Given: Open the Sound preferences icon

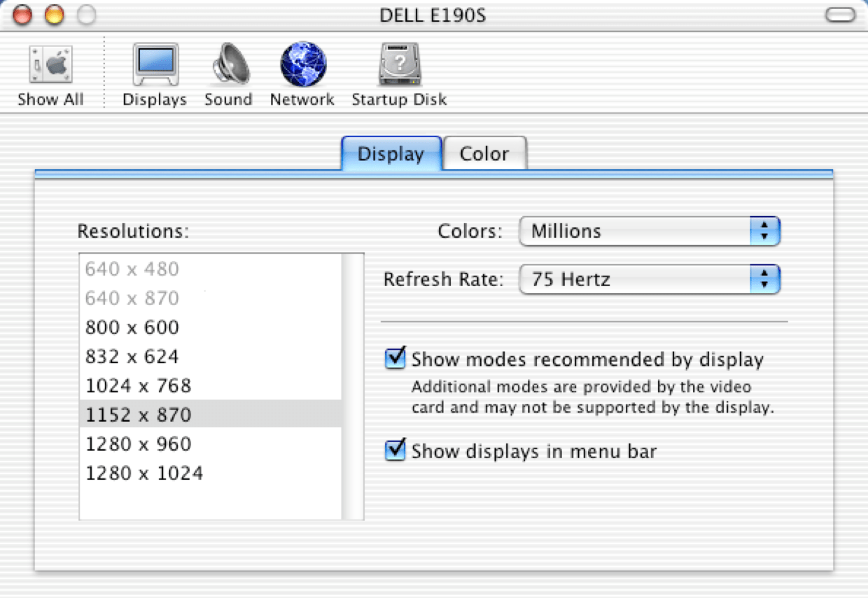Looking at the screenshot, I should click(228, 76).
